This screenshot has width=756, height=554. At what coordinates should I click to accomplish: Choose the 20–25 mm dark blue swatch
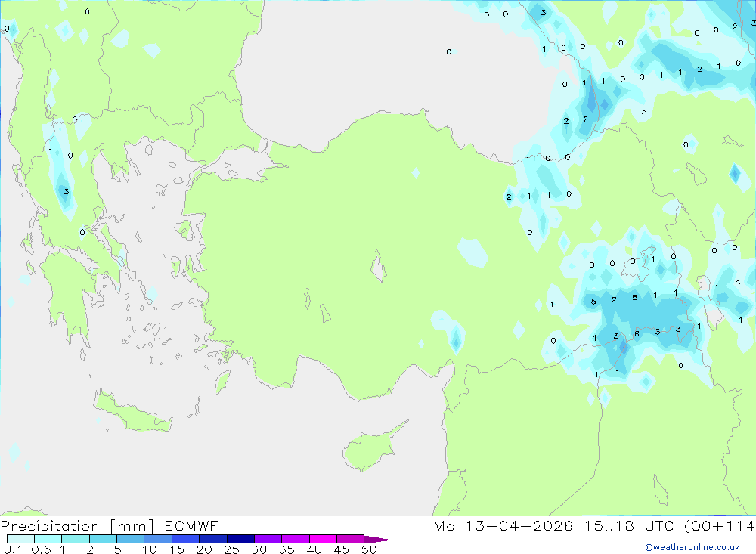[213, 539]
